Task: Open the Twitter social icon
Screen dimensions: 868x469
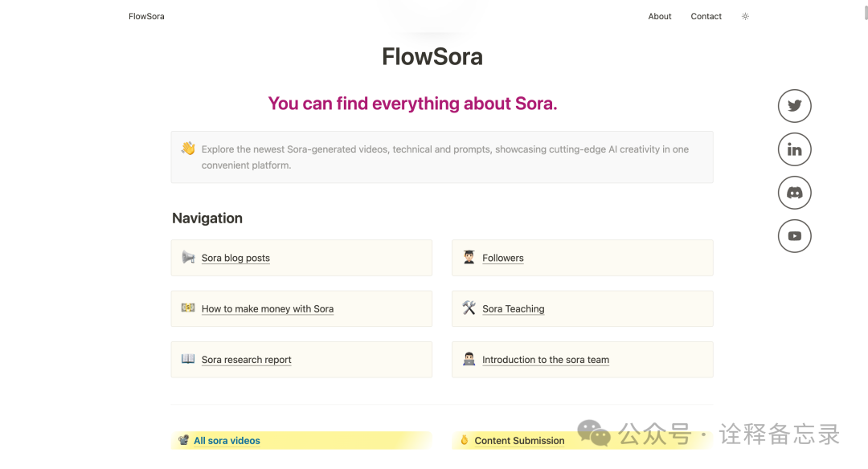Action: (794, 106)
